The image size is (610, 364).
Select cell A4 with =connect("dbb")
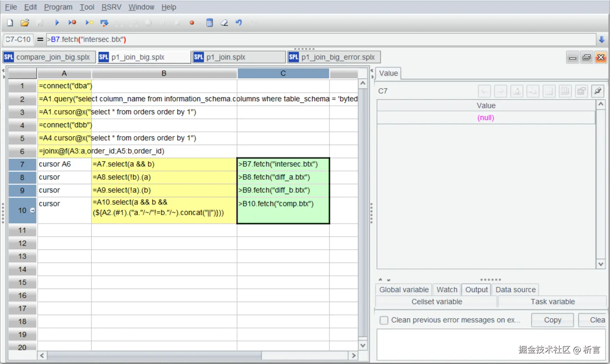pyautogui.click(x=64, y=125)
